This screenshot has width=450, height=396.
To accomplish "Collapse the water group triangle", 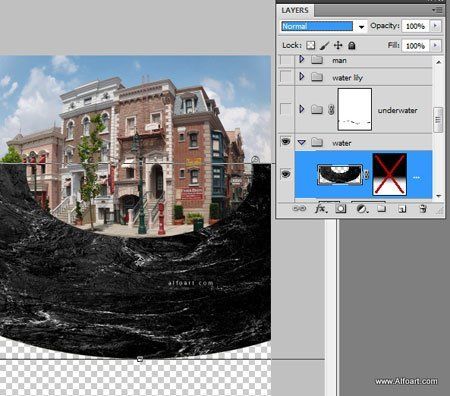I will (x=302, y=142).
